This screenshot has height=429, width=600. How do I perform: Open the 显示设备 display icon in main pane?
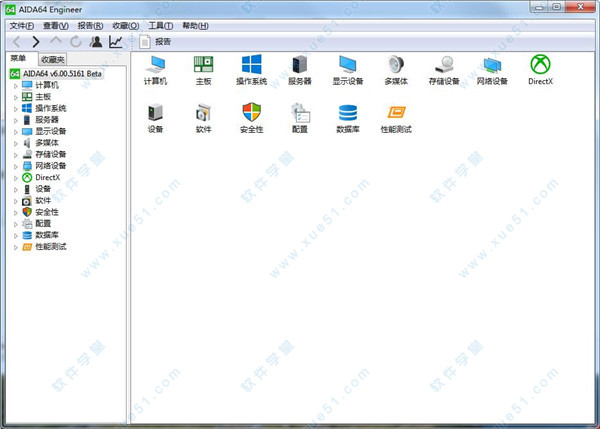pos(348,70)
